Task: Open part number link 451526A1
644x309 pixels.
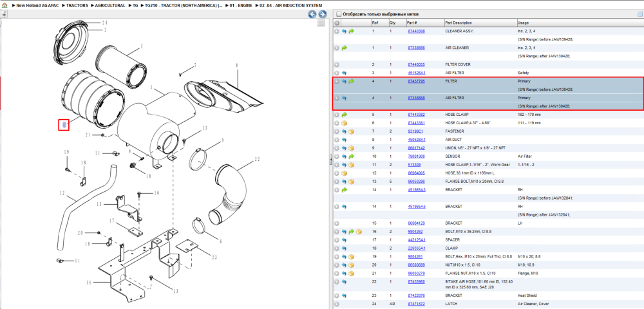Action: pyautogui.click(x=417, y=73)
